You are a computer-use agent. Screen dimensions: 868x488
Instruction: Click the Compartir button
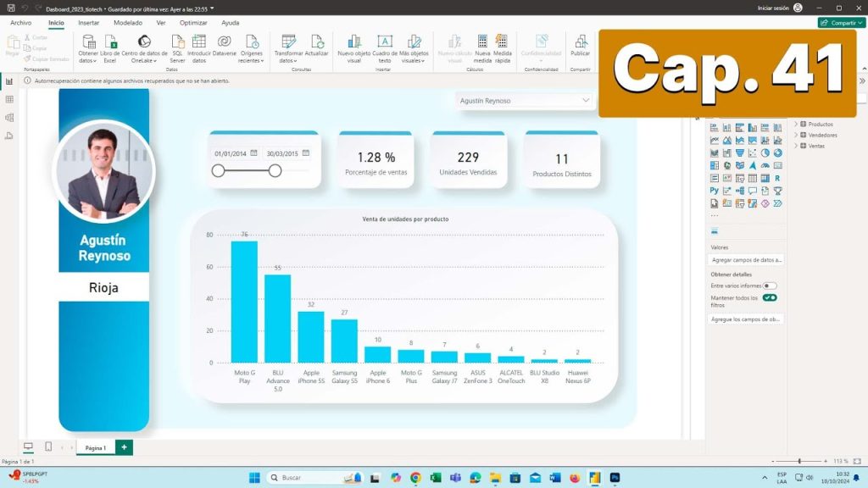[x=841, y=23]
